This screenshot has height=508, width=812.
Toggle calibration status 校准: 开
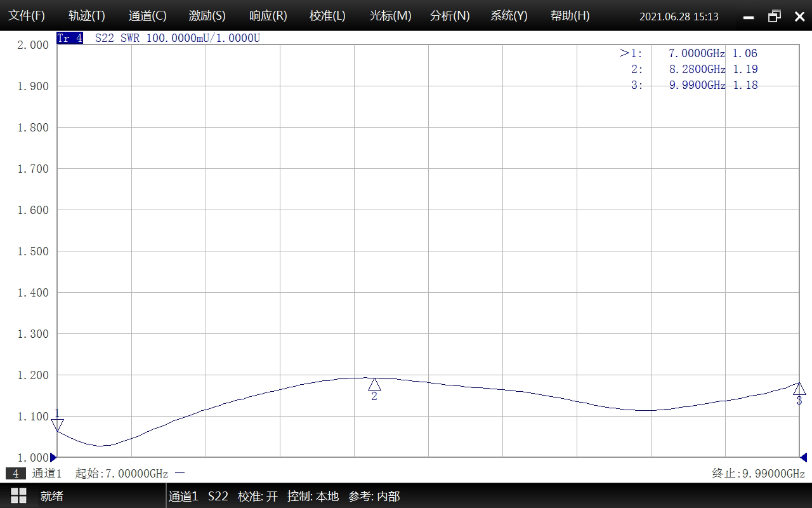click(x=258, y=497)
